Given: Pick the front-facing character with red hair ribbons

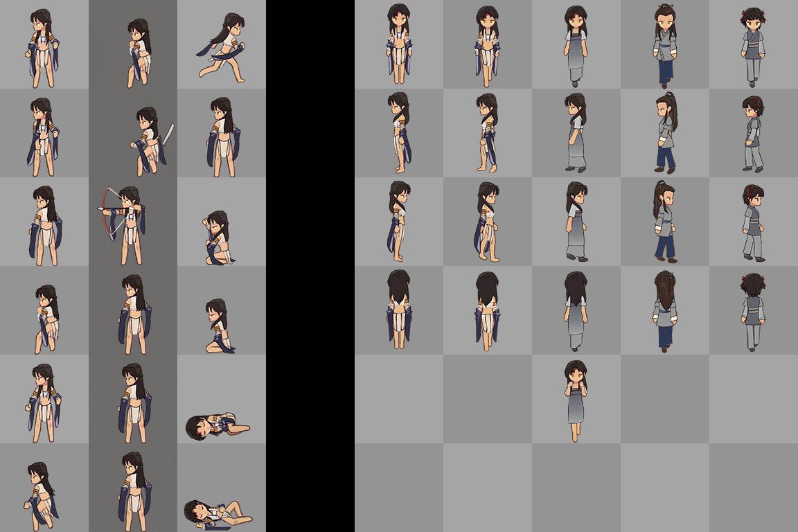Looking at the screenshot, I should pyautogui.click(x=753, y=47).
